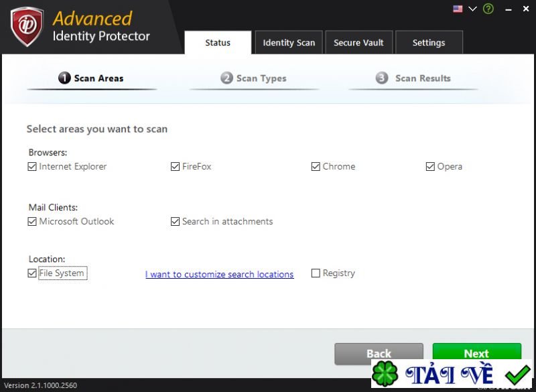The height and width of the screenshot is (392, 536).
Task: Select step 3 Scan Results
Action: [x=413, y=78]
